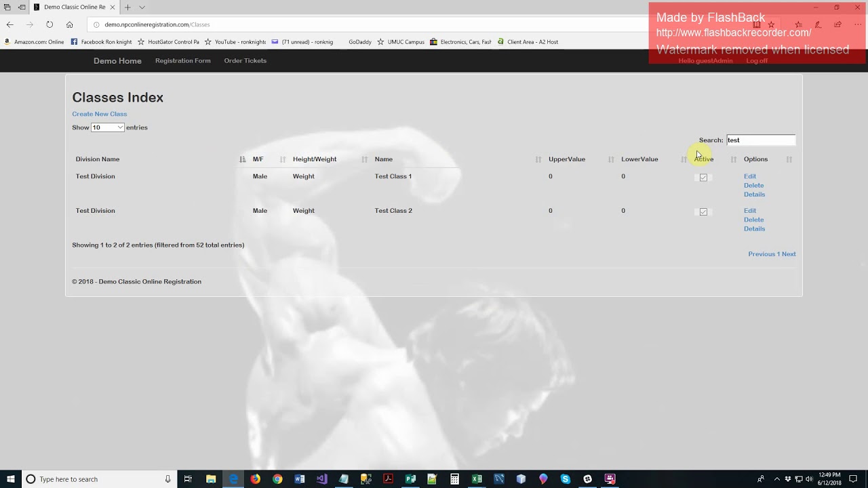Sort by UpperValue column header
The height and width of the screenshot is (488, 868).
point(580,159)
